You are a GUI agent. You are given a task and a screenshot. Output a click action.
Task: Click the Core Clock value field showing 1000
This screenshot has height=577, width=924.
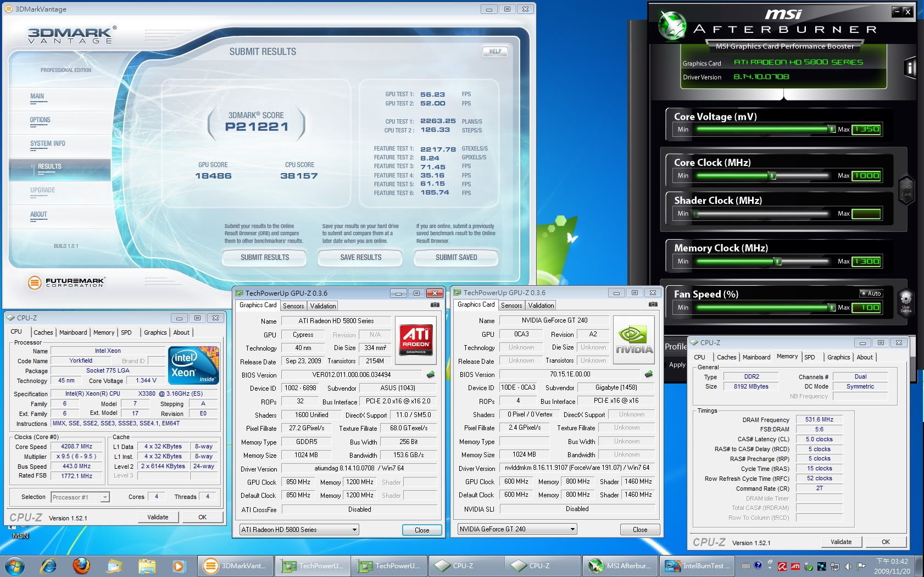tap(867, 176)
